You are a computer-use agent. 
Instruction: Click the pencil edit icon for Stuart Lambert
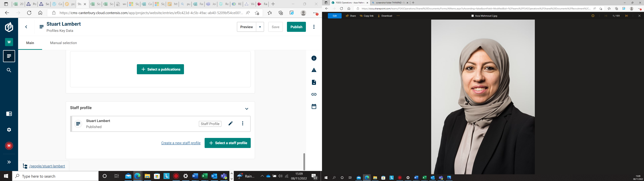tap(230, 124)
